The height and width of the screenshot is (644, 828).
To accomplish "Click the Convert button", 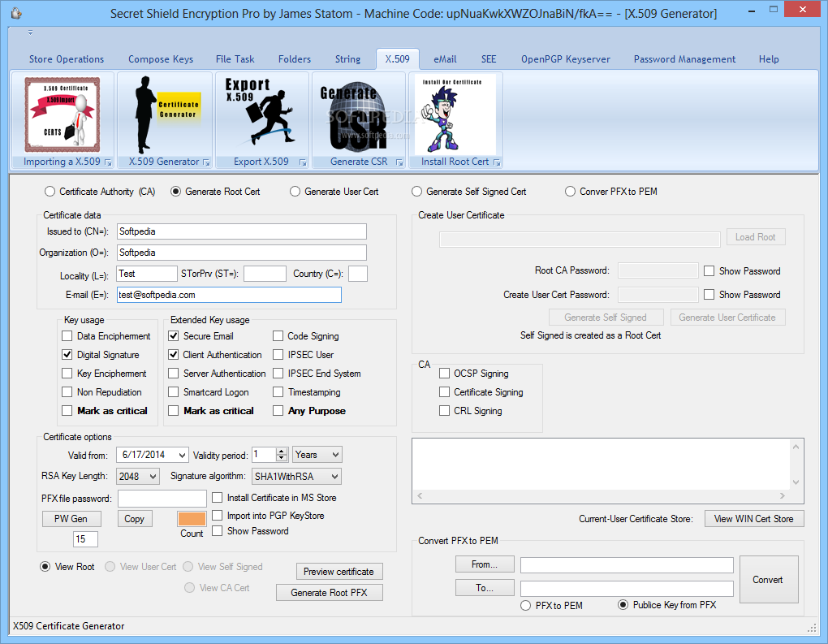I will (768, 580).
